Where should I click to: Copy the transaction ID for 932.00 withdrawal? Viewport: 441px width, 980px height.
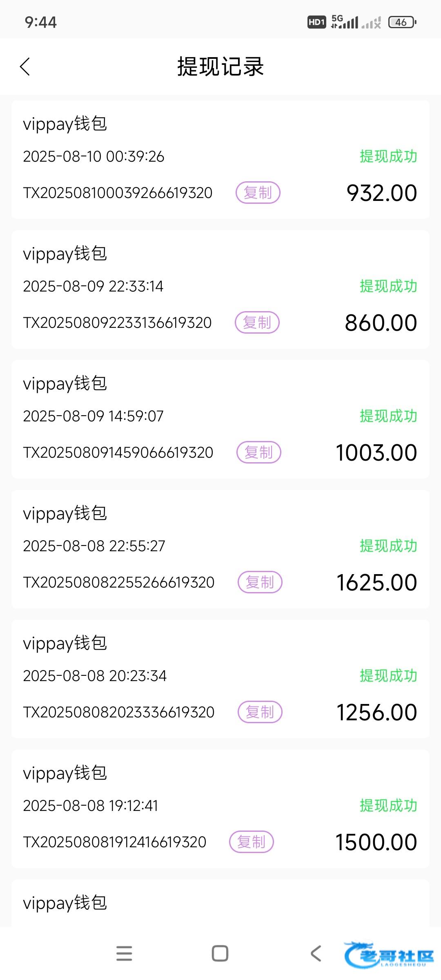click(x=258, y=193)
